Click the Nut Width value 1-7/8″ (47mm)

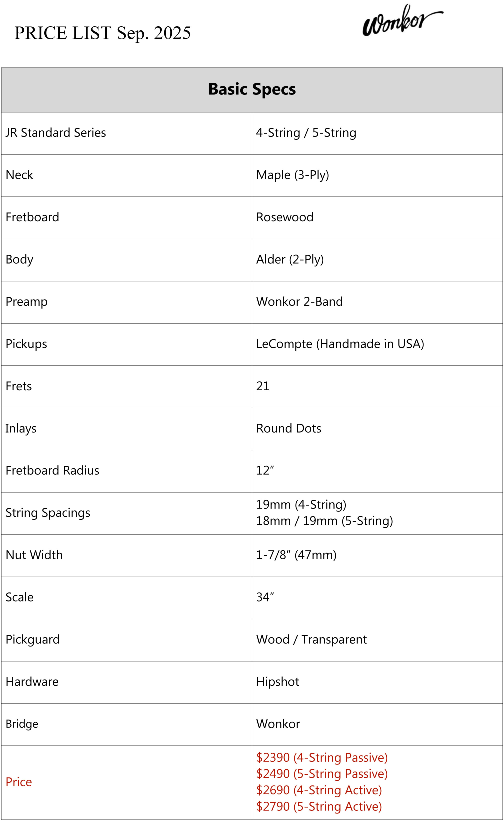(296, 555)
